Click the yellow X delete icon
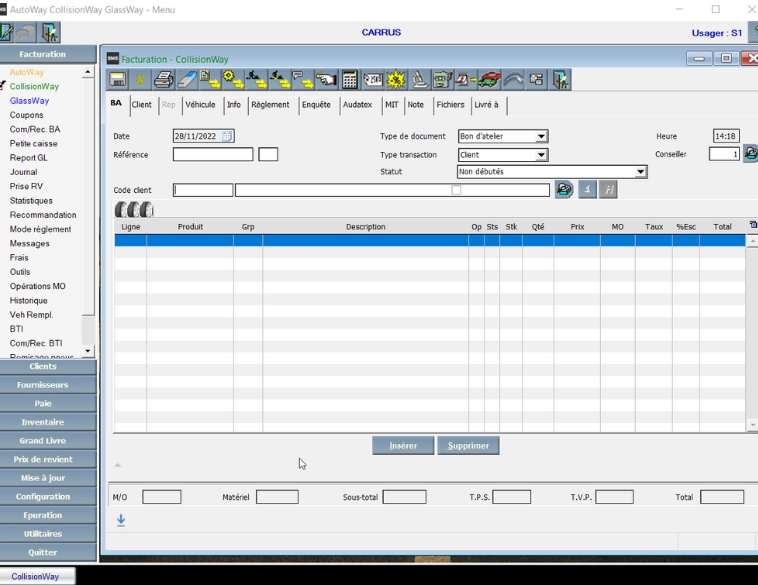Viewport: 758px width, 585px height. click(140, 79)
